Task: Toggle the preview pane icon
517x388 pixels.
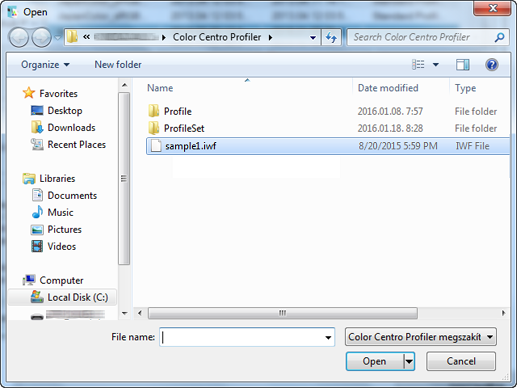Action: tap(463, 65)
